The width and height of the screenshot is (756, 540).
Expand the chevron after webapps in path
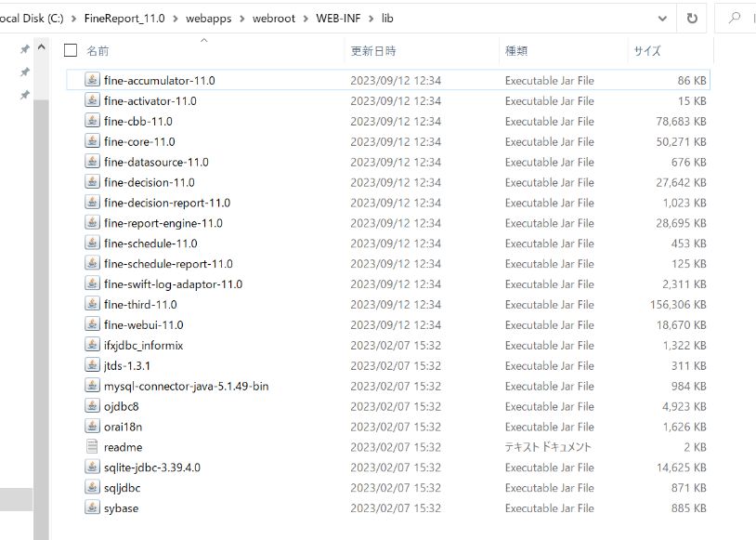(x=242, y=19)
